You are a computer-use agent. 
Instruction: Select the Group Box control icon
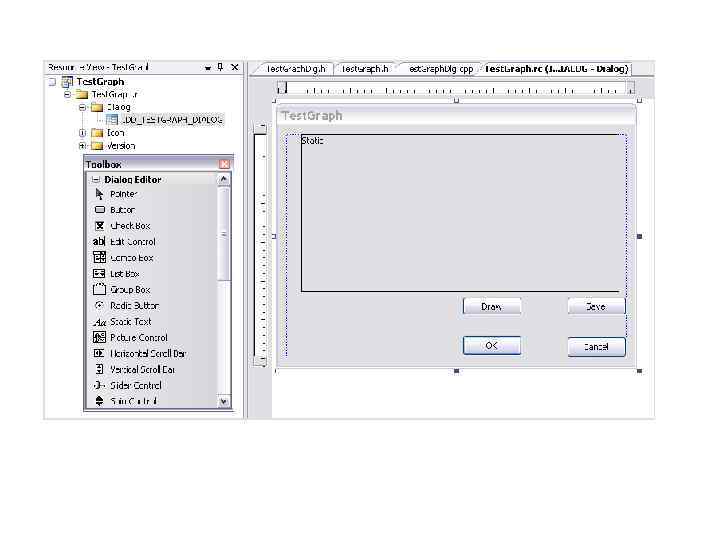point(99,289)
